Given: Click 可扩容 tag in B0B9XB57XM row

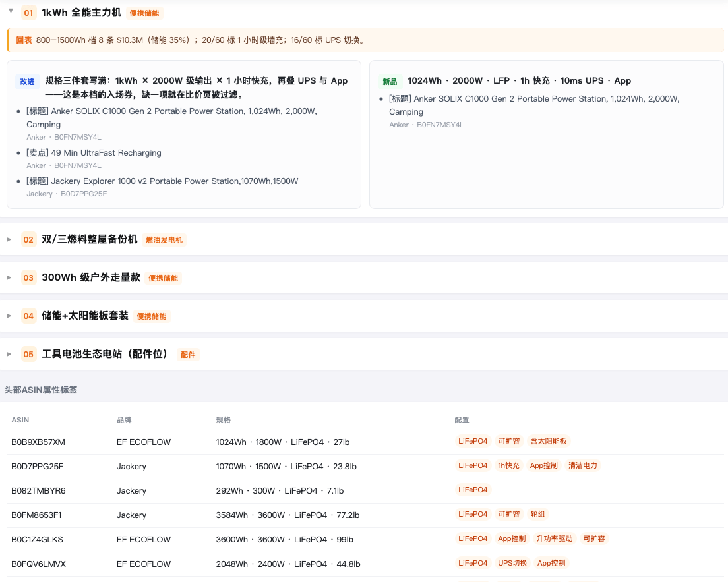Looking at the screenshot, I should click(509, 441).
